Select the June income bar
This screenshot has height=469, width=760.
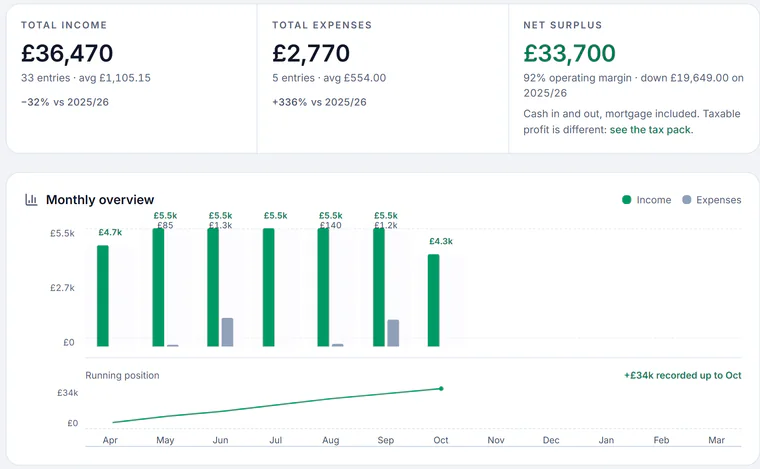click(213, 287)
